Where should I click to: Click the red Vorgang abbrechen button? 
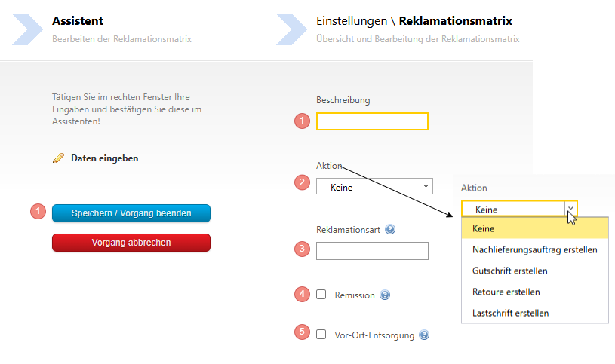[131, 243]
